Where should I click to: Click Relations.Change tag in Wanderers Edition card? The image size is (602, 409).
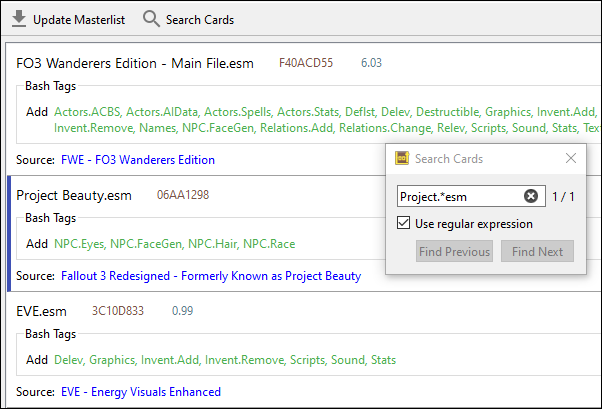pyautogui.click(x=385, y=128)
